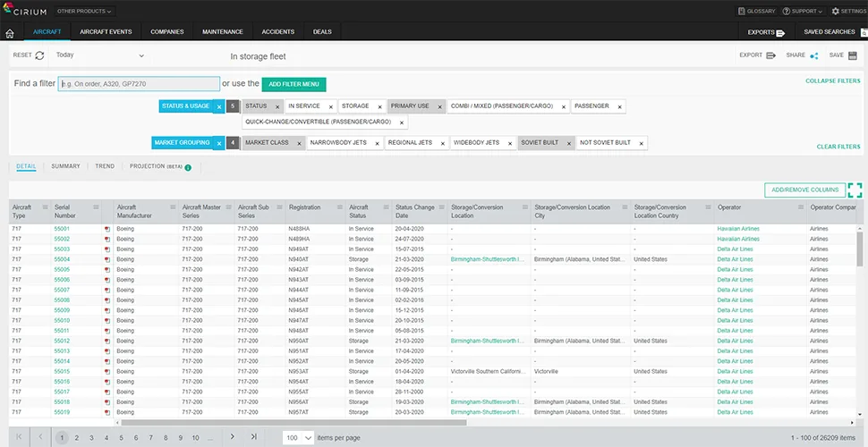Toggle fullscreen table view icon

click(855, 190)
